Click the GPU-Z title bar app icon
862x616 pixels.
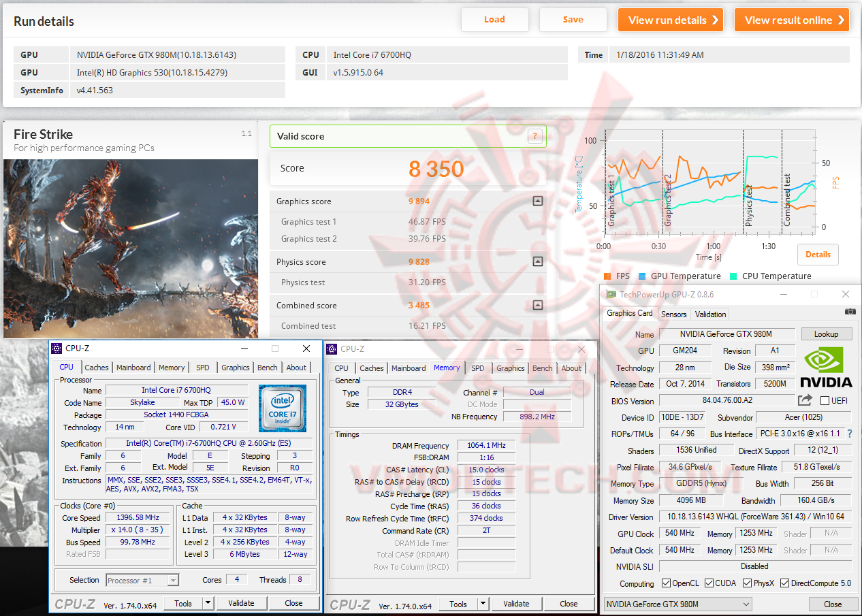(x=611, y=294)
